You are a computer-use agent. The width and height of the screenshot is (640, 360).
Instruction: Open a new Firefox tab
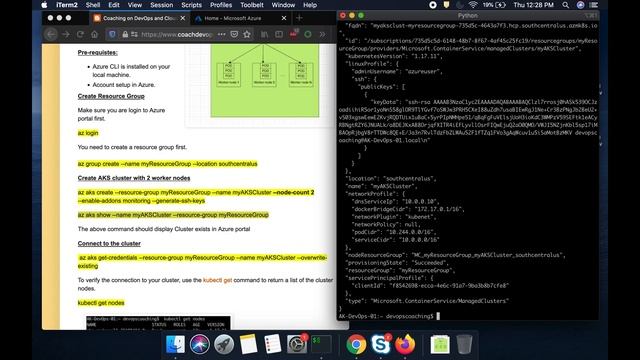pyautogui.click(x=299, y=18)
